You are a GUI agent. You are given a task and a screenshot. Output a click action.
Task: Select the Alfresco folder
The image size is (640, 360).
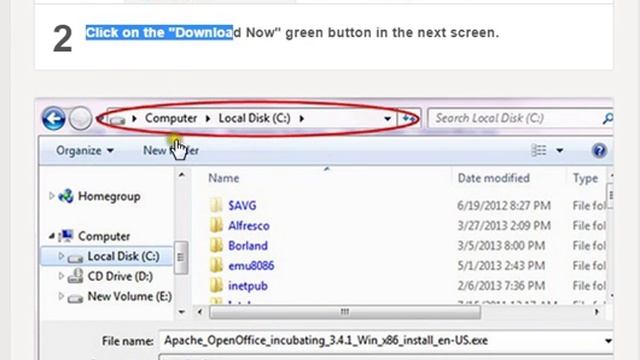(249, 226)
